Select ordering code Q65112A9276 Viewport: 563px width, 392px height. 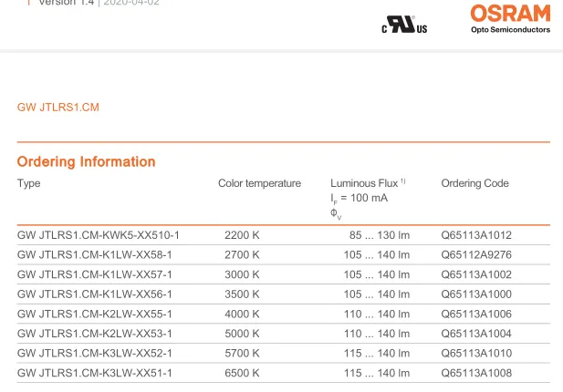pyautogui.click(x=475, y=254)
